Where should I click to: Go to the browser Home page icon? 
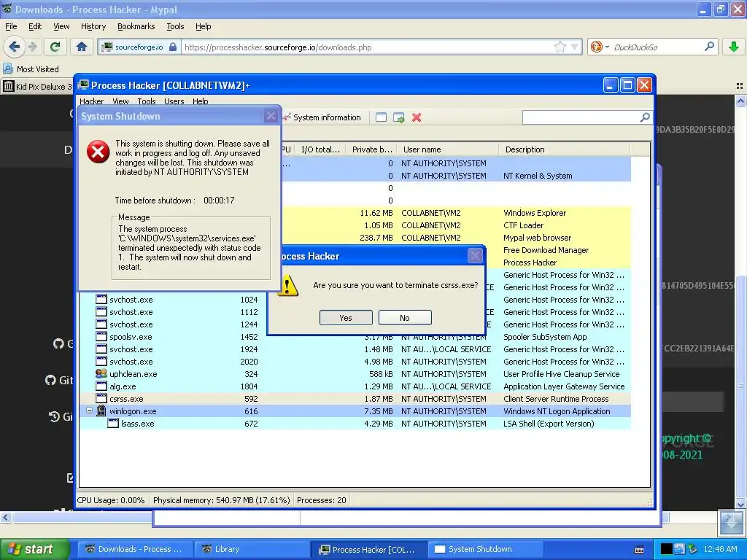(x=82, y=47)
